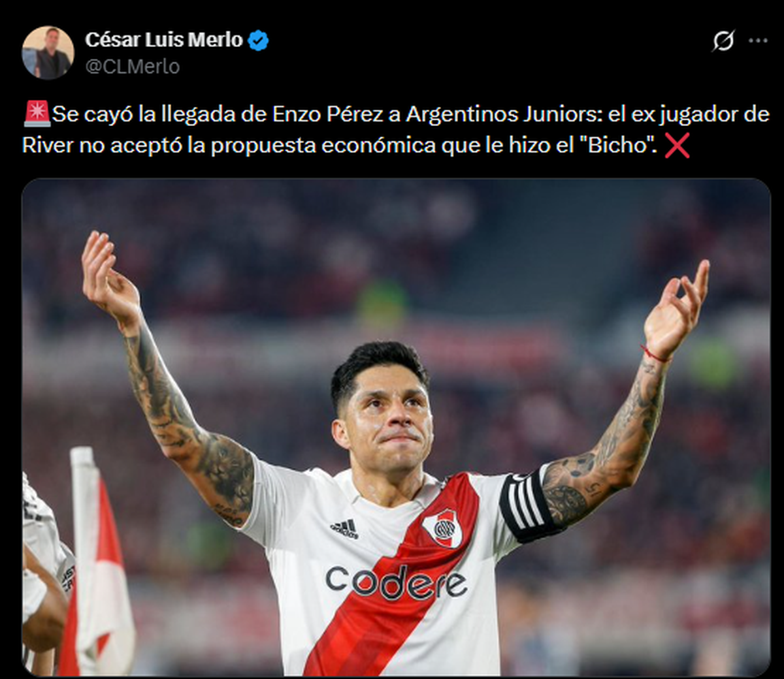Click the César Luis Merlo display name
Viewport: 784px width, 679px height.
pyautogui.click(x=164, y=40)
